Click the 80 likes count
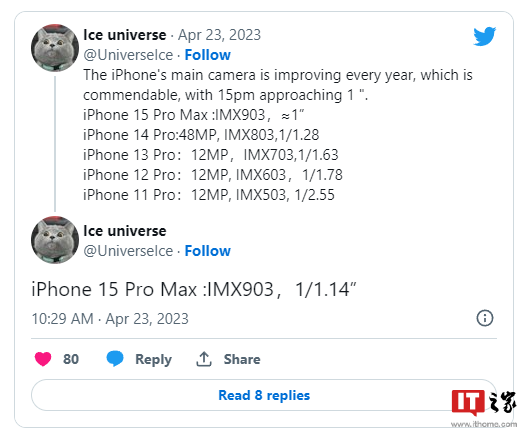The image size is (525, 435). click(x=71, y=359)
